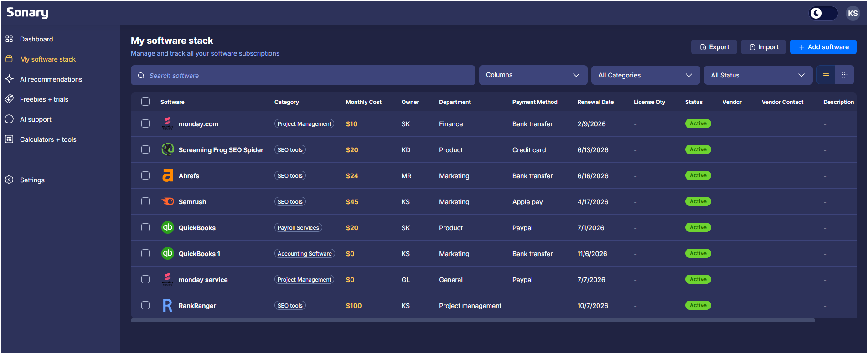Click the Active status badge for Ahrefs

click(x=698, y=175)
